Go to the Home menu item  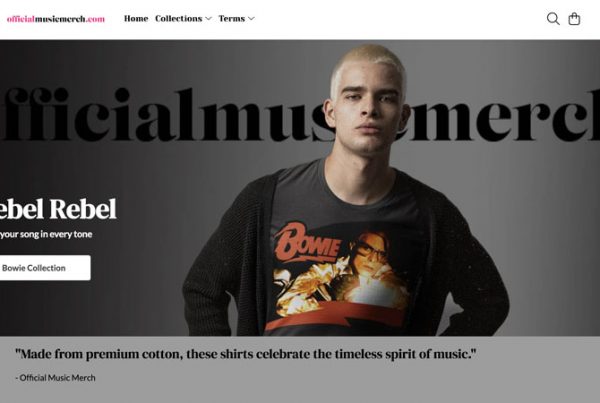(x=136, y=18)
